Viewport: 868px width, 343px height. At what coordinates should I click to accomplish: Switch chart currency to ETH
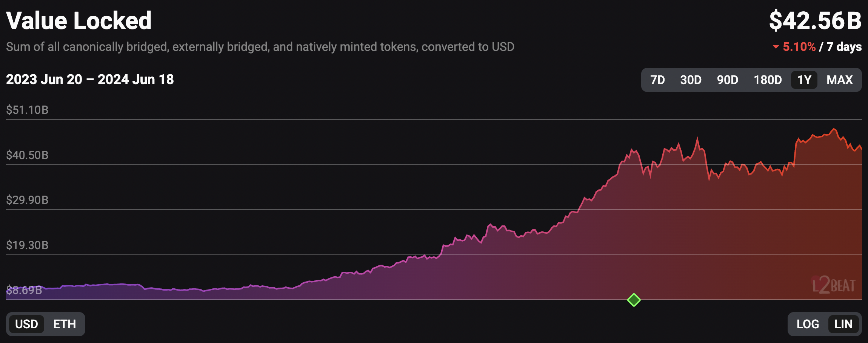65,324
